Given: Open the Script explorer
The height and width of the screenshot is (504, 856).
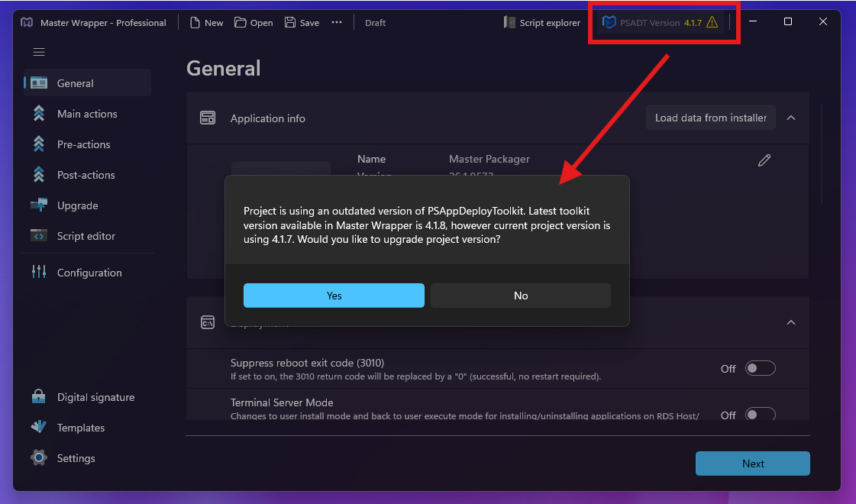Looking at the screenshot, I should (x=542, y=22).
